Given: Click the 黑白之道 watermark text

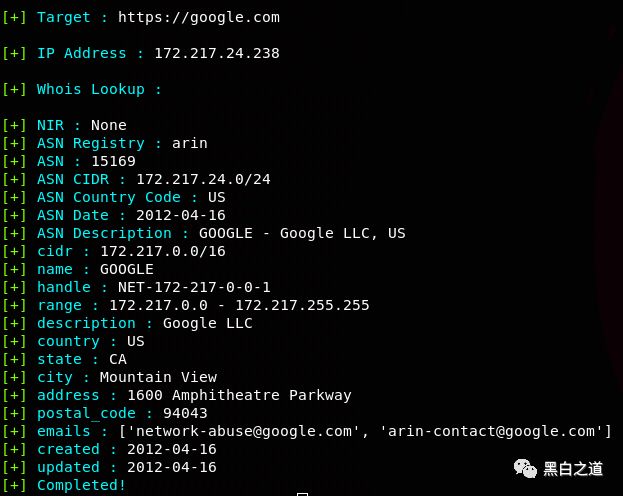Looking at the screenshot, I should 573,468.
